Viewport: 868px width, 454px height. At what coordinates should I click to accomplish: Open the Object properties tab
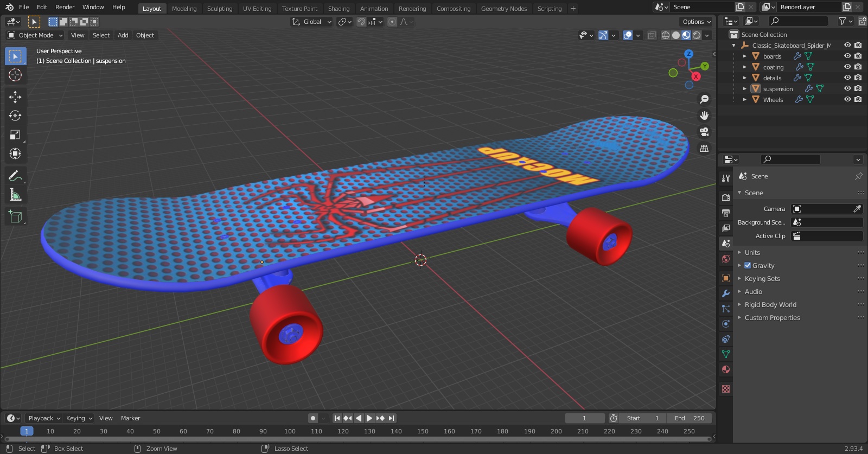[x=726, y=278]
